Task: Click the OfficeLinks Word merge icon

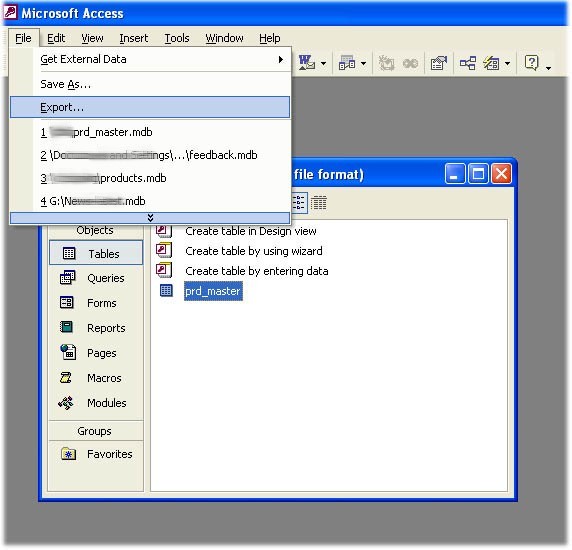Action: (306, 63)
